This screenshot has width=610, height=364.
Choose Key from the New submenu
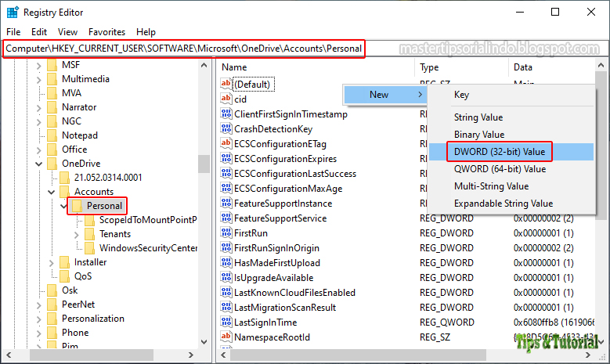click(511, 95)
